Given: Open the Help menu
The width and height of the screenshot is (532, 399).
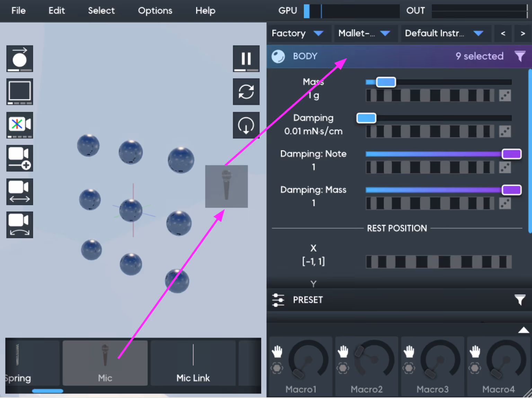Looking at the screenshot, I should pos(205,10).
